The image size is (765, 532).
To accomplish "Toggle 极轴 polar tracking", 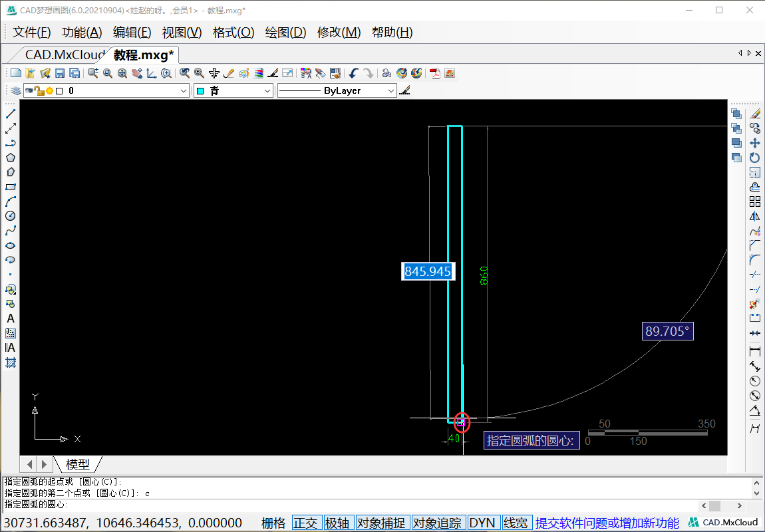I will (x=339, y=523).
